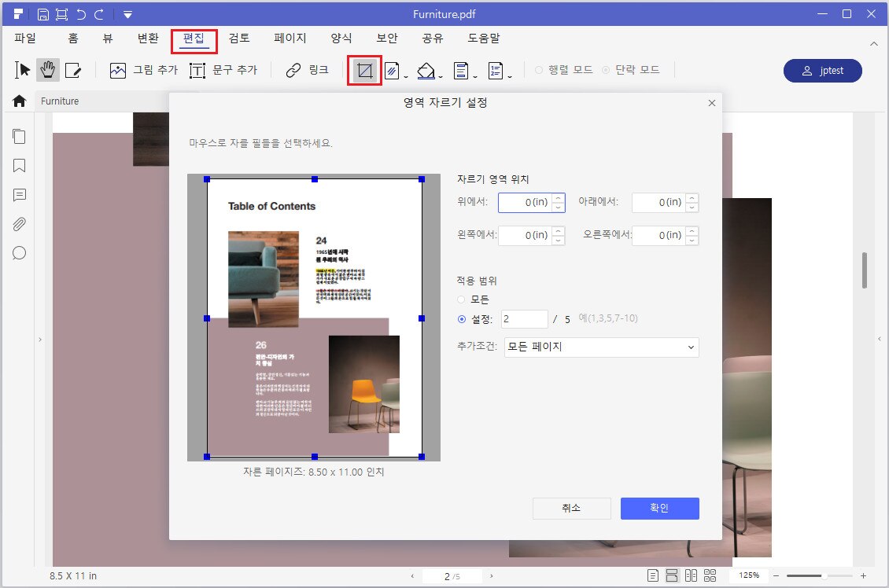Switch to thumbnail grid view icon
The height and width of the screenshot is (588, 889).
(710, 575)
